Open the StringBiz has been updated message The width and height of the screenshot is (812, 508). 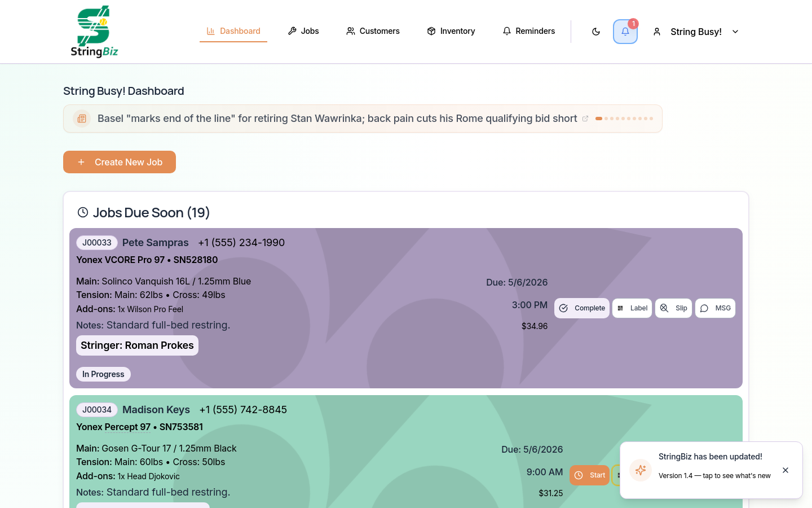pyautogui.click(x=710, y=457)
